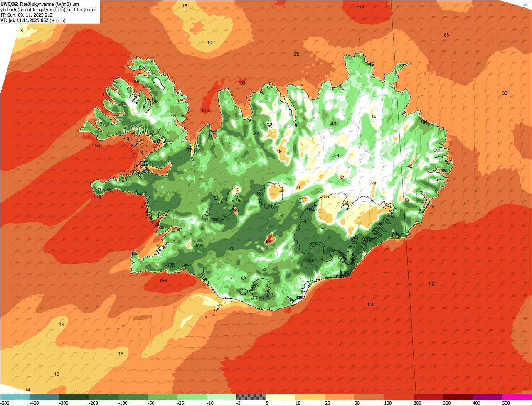Click the map value '174' near the western peninsula
Screen dimensions: 532x406
coord(97,198)
